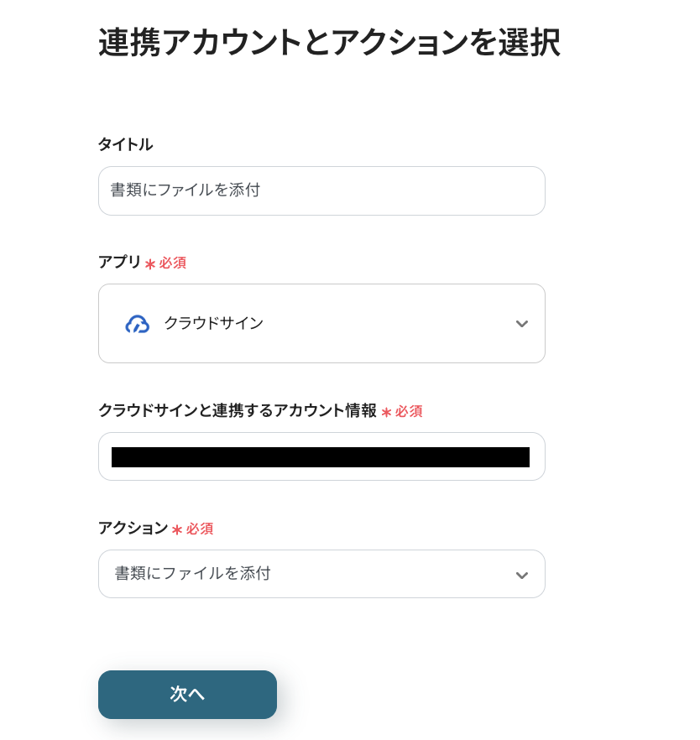Click the アプリ field label
700x740 pixels.
coord(119,262)
